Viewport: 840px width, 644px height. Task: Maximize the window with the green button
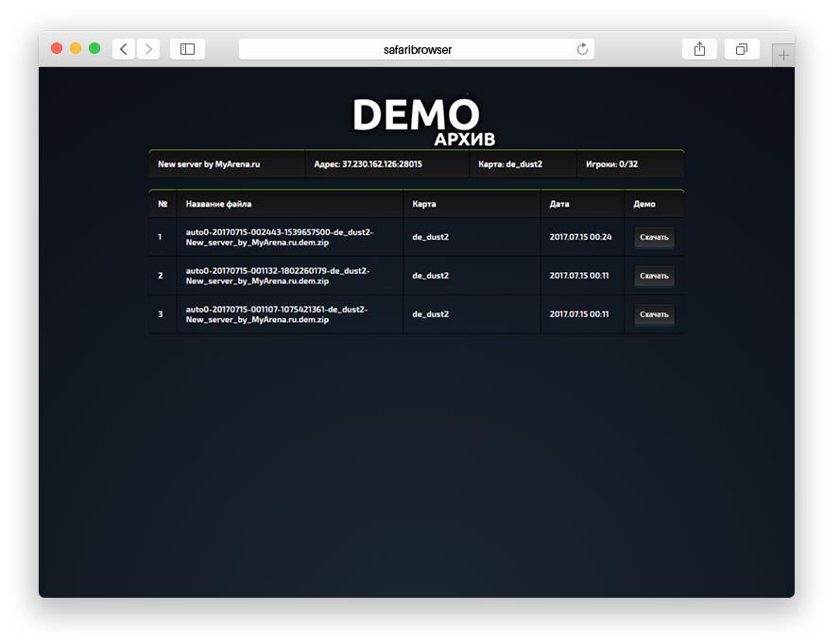coord(94,49)
